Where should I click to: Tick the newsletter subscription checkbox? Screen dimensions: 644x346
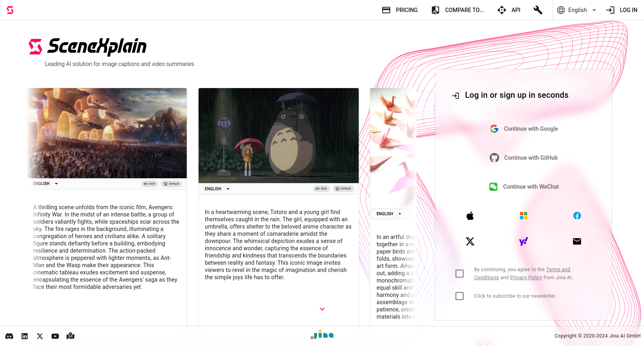point(460,296)
